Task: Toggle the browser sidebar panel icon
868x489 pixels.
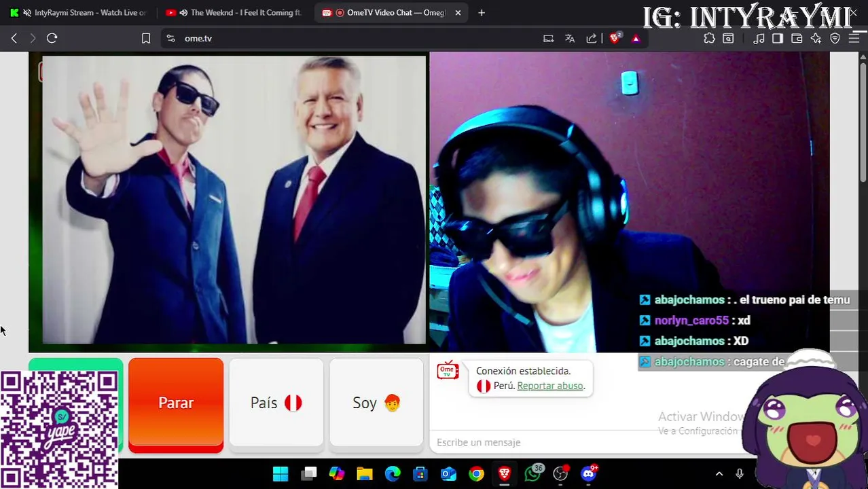Action: [x=778, y=39]
